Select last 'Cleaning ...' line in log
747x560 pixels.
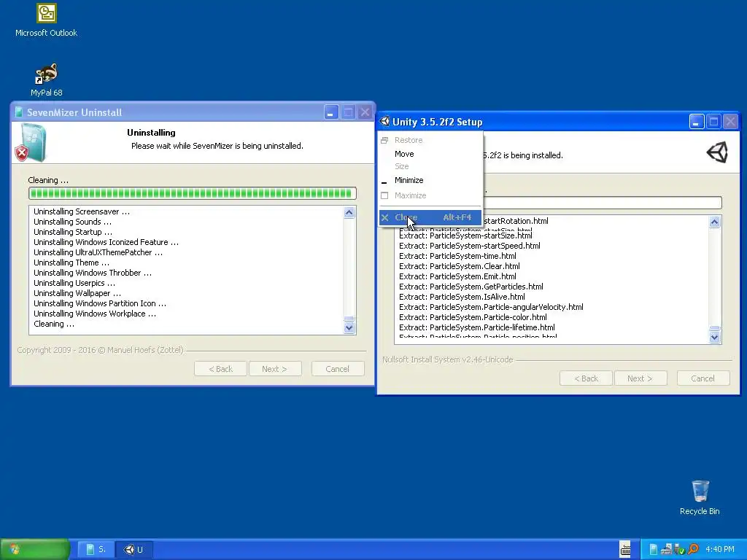point(54,324)
